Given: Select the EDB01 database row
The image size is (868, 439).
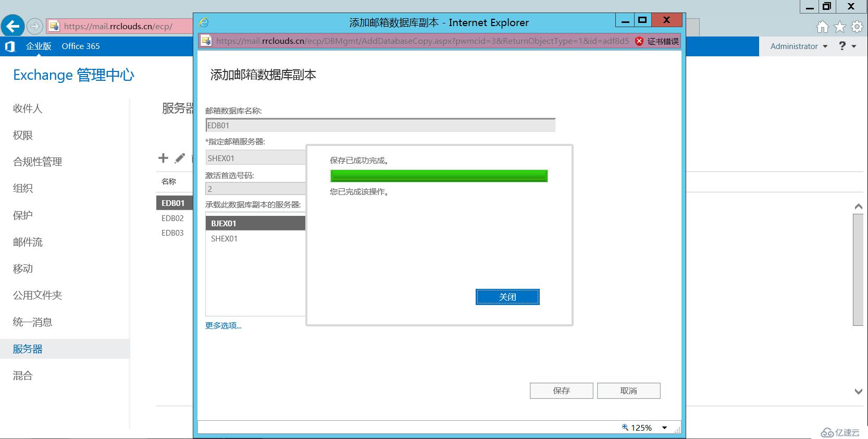Looking at the screenshot, I should pyautogui.click(x=175, y=203).
